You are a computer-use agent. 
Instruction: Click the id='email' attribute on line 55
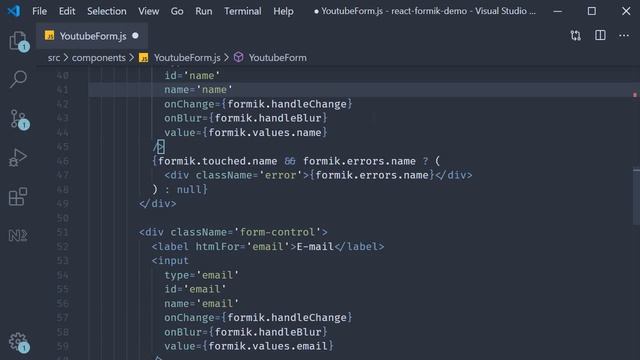[195, 289]
